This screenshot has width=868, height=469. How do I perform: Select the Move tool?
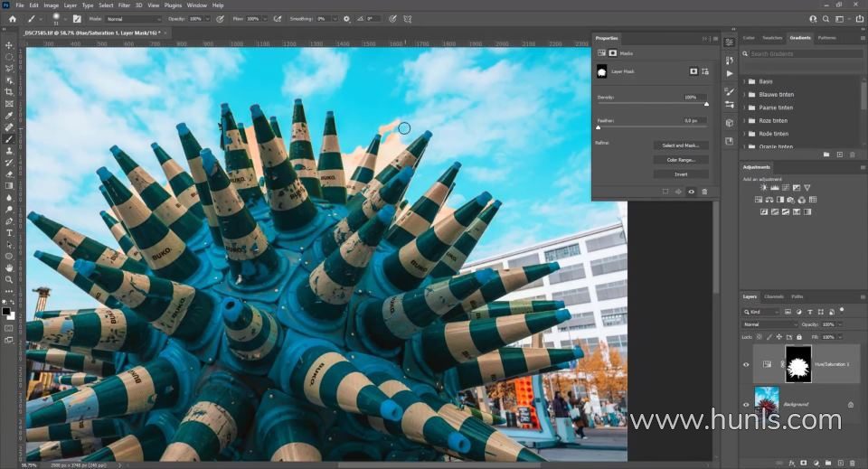[x=9, y=45]
